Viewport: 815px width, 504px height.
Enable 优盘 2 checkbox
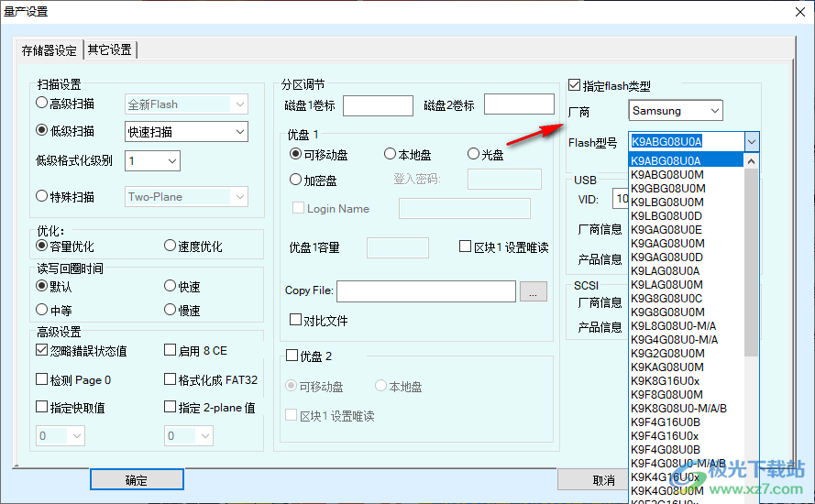[x=292, y=356]
